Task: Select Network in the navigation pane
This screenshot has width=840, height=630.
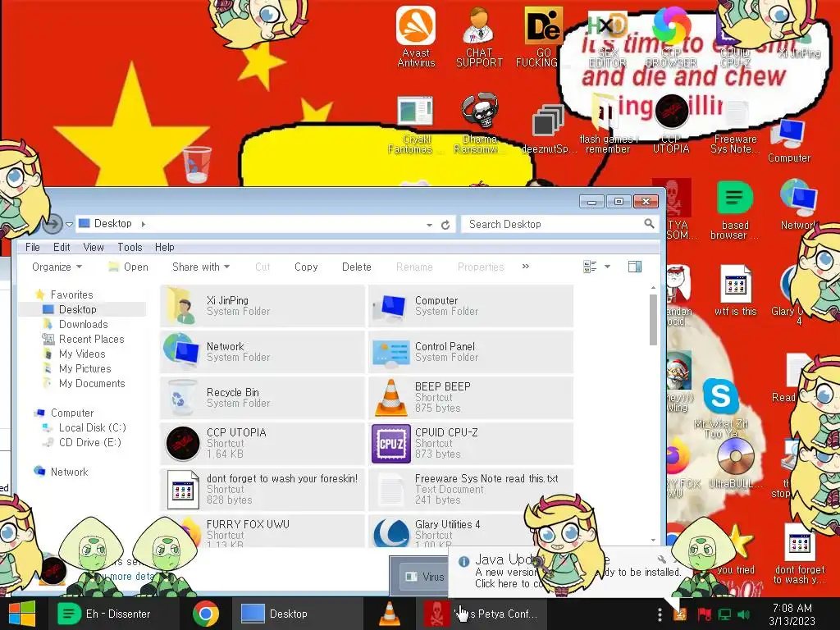Action: (69, 472)
